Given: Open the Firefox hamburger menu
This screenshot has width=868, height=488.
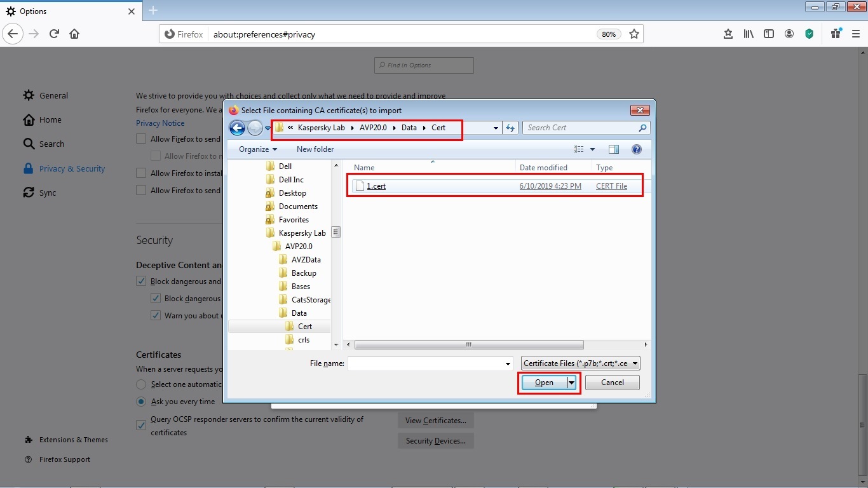Looking at the screenshot, I should pos(855,34).
